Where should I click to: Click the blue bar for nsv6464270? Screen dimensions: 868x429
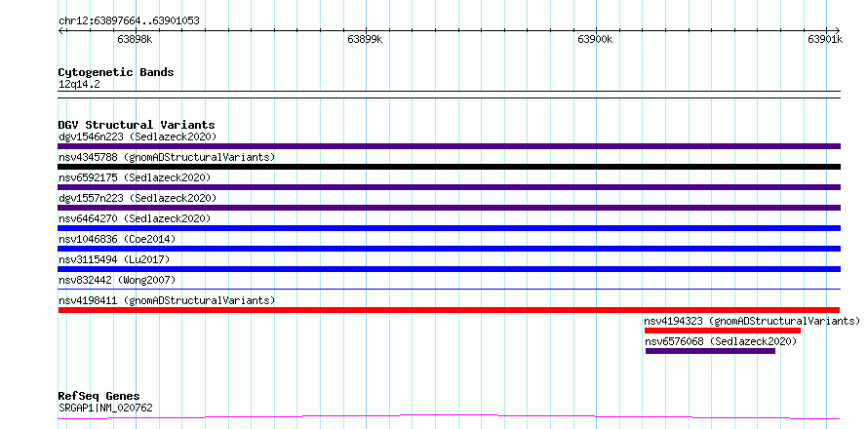coord(449,228)
